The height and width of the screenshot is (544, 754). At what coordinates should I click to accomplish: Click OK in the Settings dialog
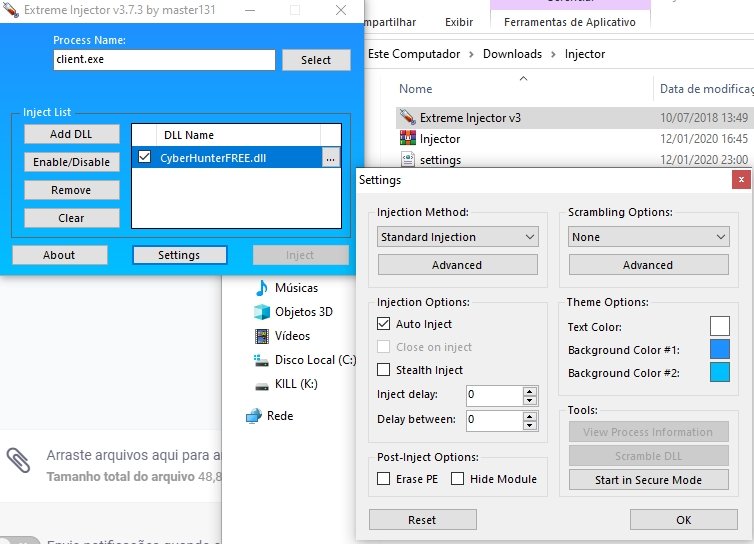(683, 520)
